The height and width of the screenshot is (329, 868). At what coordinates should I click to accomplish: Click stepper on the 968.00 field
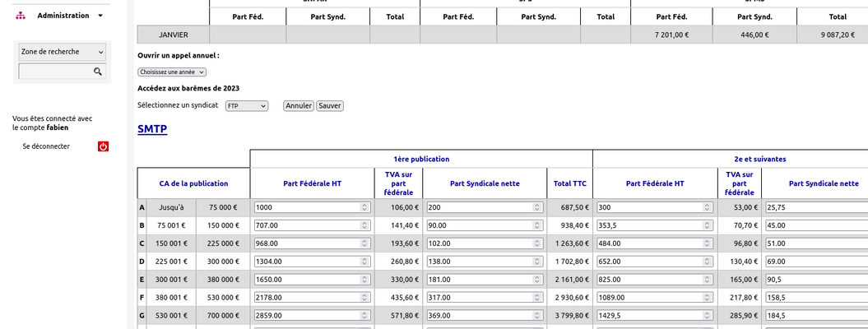[x=364, y=243]
